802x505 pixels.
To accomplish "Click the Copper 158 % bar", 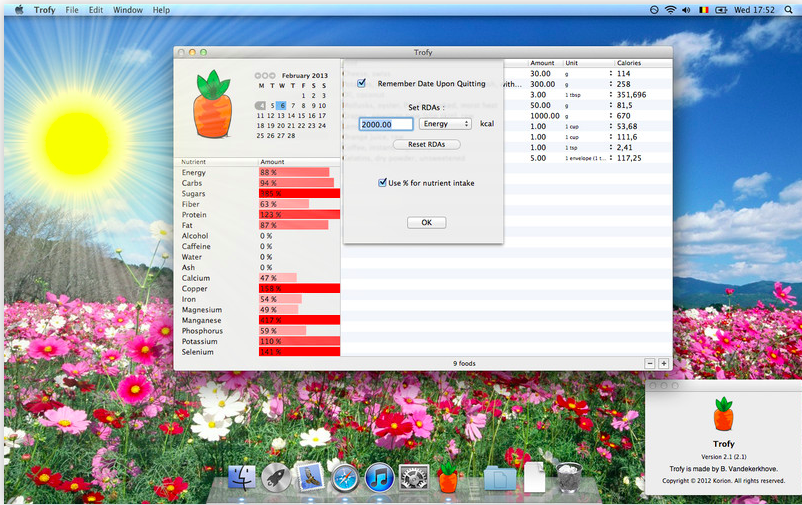I will [x=299, y=289].
